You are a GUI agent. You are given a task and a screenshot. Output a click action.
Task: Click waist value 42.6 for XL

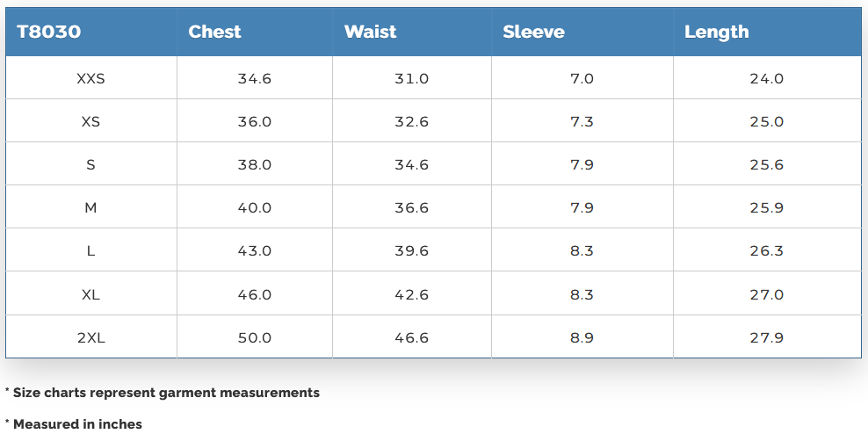point(411,294)
